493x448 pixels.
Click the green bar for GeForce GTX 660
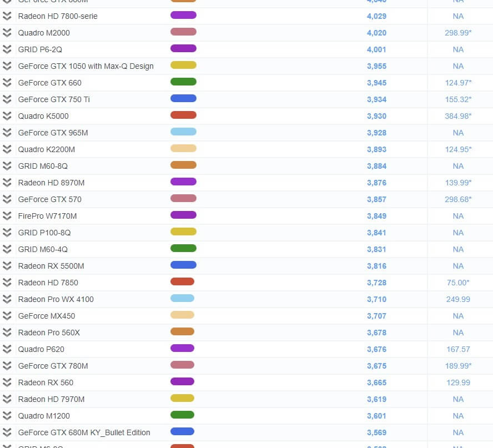point(183,82)
